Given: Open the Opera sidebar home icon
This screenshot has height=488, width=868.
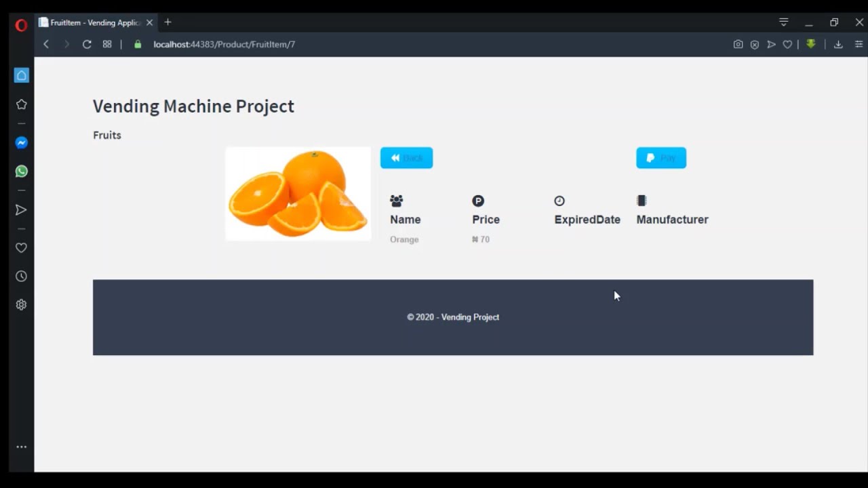Looking at the screenshot, I should click(x=22, y=75).
